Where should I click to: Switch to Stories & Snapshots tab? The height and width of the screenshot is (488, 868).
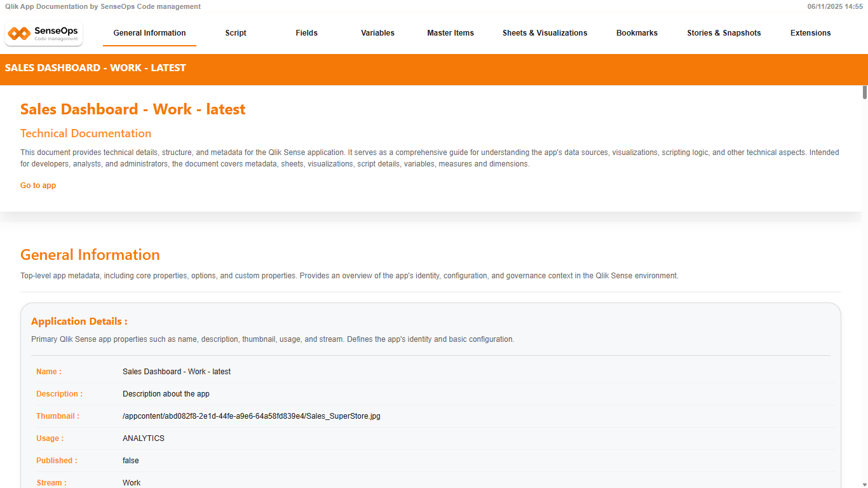(x=724, y=33)
